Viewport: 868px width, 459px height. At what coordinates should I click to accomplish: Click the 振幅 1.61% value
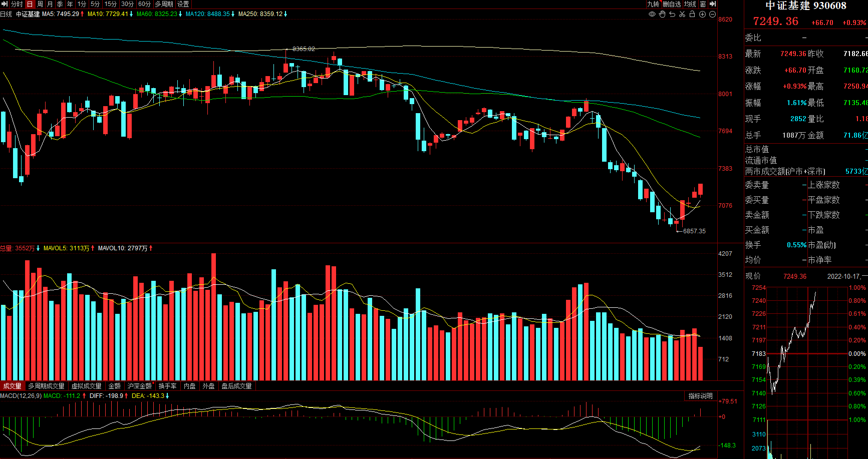coord(796,103)
